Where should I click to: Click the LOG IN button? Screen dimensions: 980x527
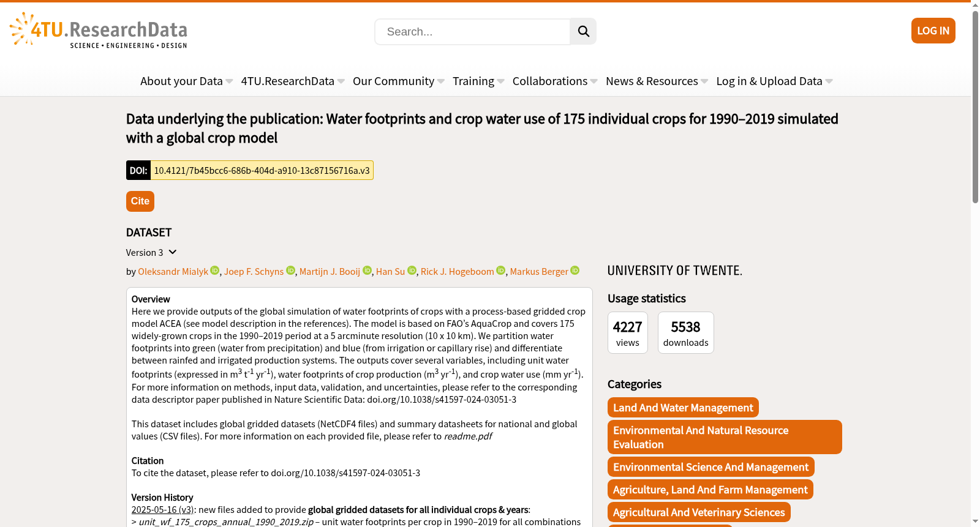pyautogui.click(x=933, y=31)
